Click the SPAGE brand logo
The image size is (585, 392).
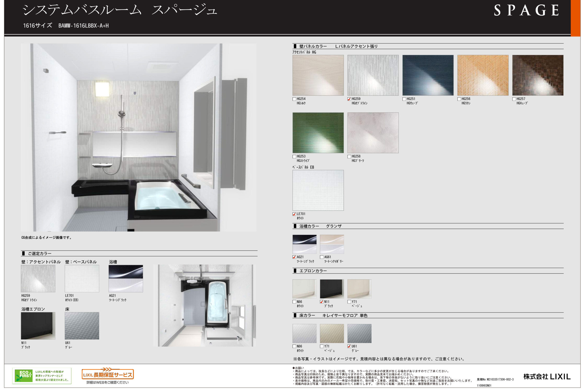[x=526, y=10]
